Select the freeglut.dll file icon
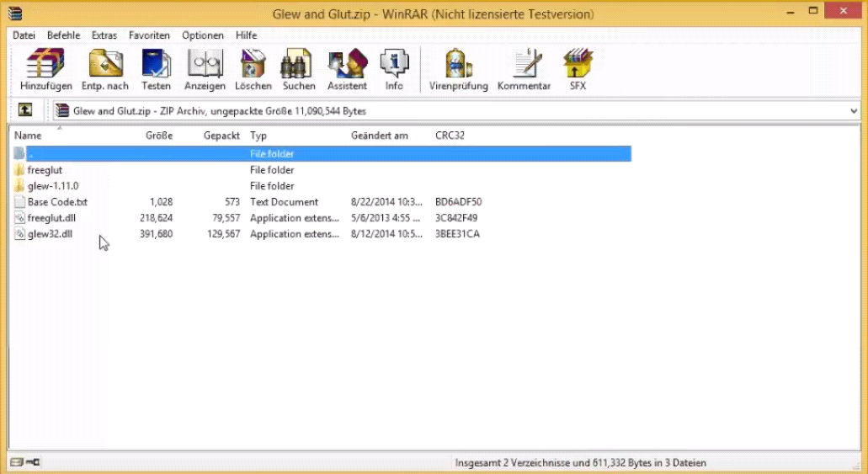Image resolution: width=868 pixels, height=474 pixels. pyautogui.click(x=19, y=218)
